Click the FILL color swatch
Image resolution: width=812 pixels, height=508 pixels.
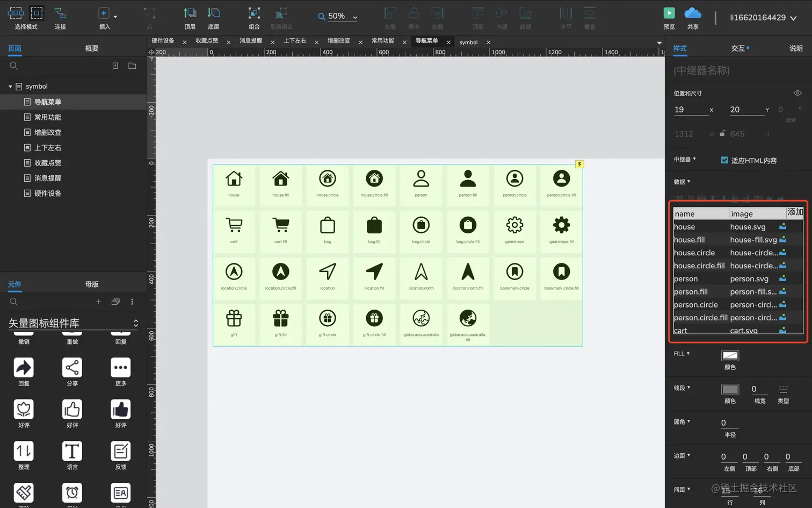[x=730, y=355]
